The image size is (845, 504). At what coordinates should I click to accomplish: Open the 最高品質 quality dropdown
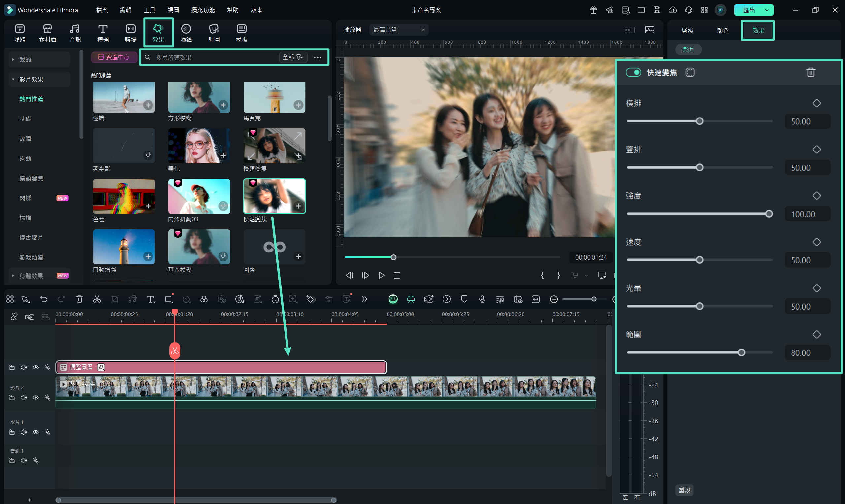pyautogui.click(x=399, y=30)
